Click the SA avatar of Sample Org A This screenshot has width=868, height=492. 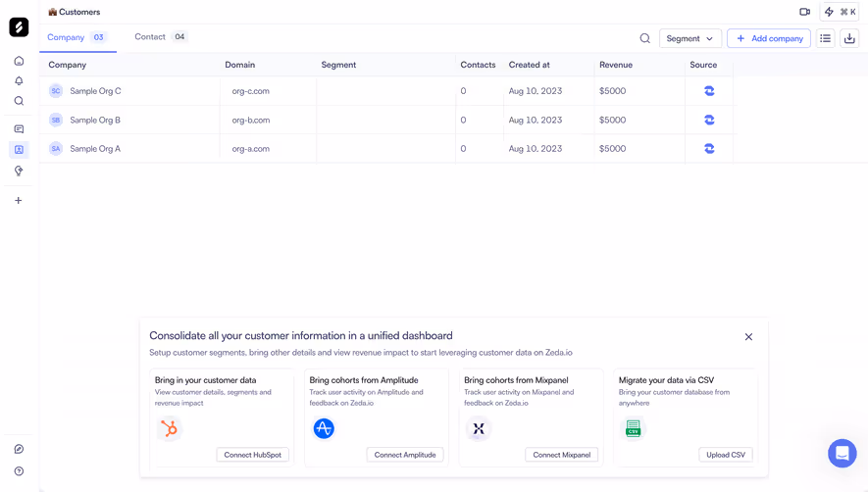(56, 148)
